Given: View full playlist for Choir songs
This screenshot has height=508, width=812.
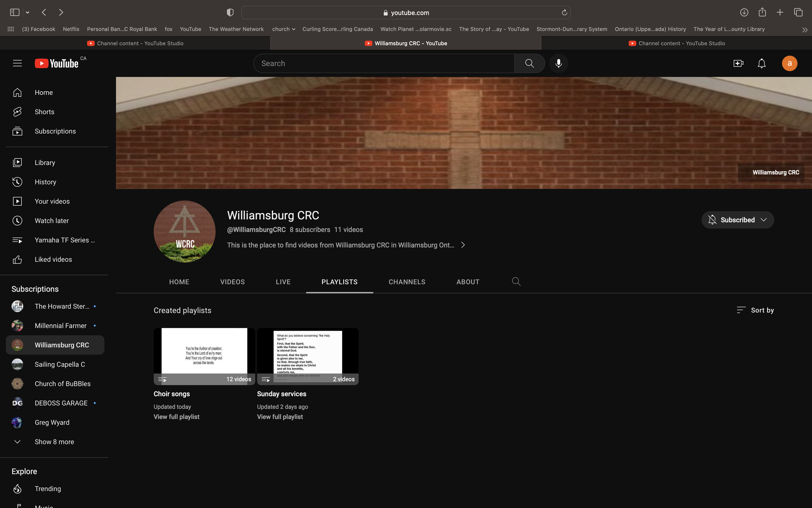Looking at the screenshot, I should coord(176,417).
